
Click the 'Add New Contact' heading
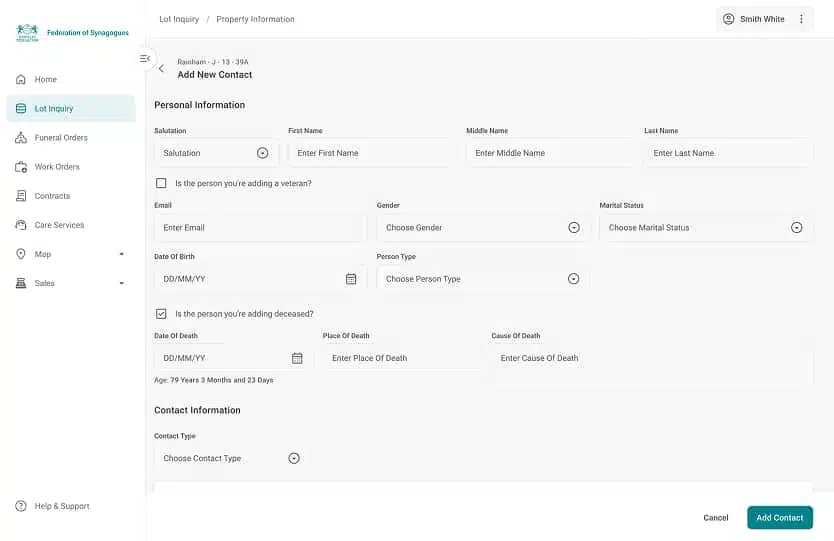click(x=215, y=75)
